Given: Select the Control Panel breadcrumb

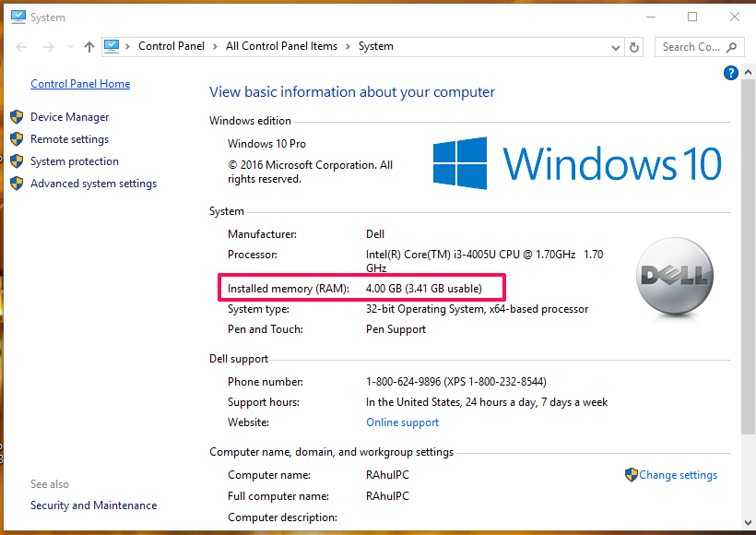Looking at the screenshot, I should point(171,46).
